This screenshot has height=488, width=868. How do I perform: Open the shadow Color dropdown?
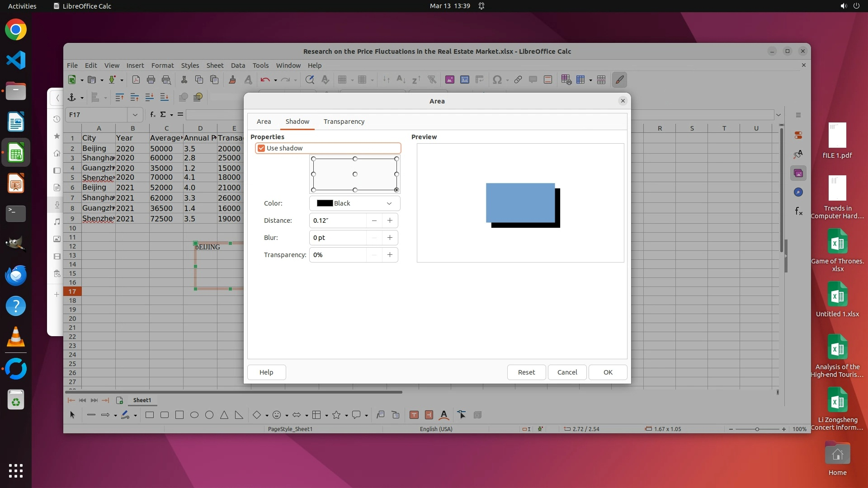click(x=389, y=203)
